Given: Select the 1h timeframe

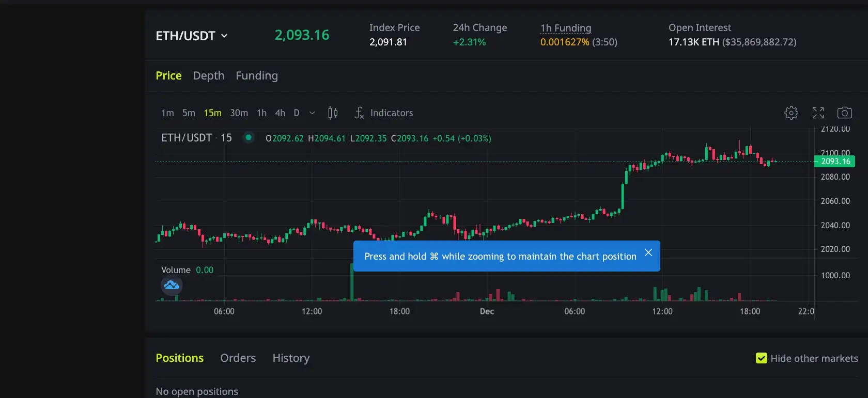Looking at the screenshot, I should pyautogui.click(x=261, y=113).
